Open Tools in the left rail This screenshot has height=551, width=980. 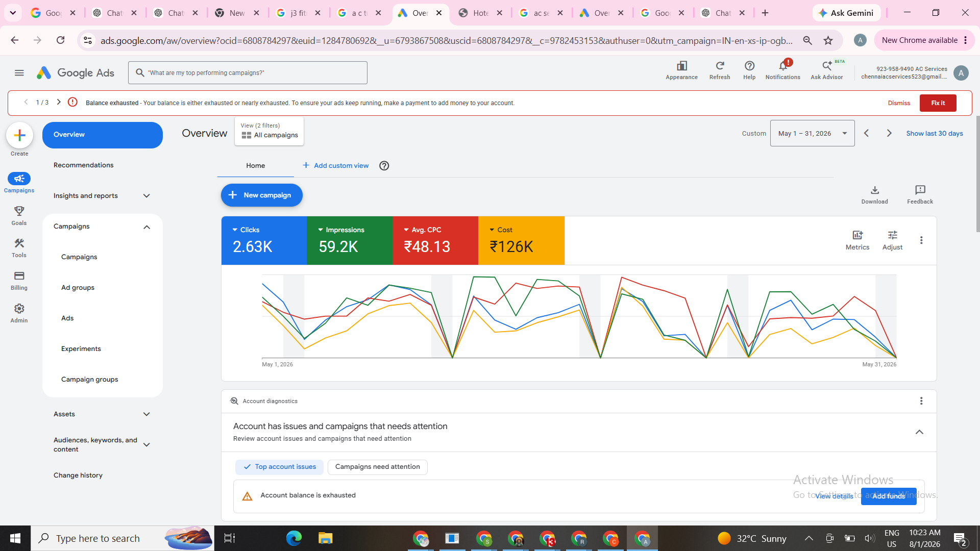pos(19,248)
